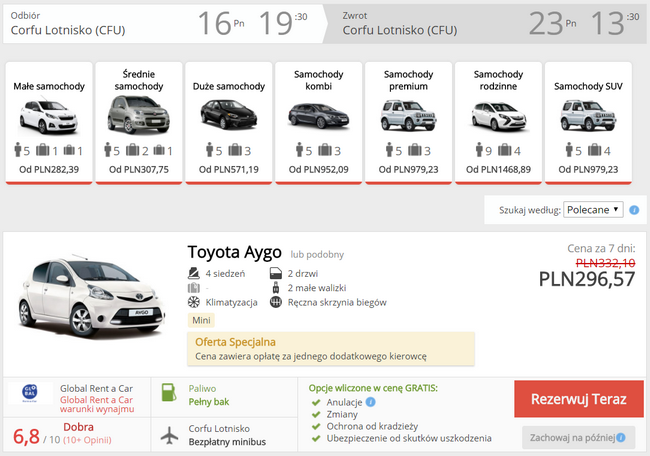Change the pickup date 16 Pn
Image resolution: width=650 pixels, height=456 pixels.
click(221, 23)
